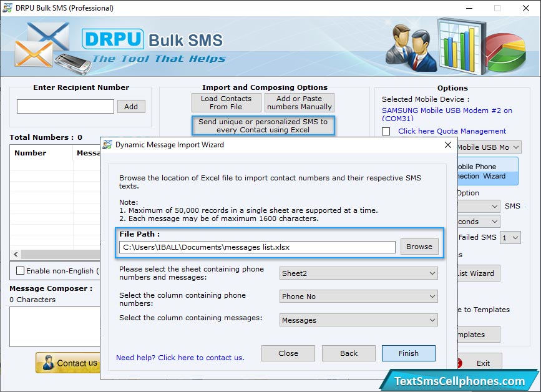The height and width of the screenshot is (392, 541).
Task: Click the Mobile Phone Connection Wizard button
Action: [488, 171]
